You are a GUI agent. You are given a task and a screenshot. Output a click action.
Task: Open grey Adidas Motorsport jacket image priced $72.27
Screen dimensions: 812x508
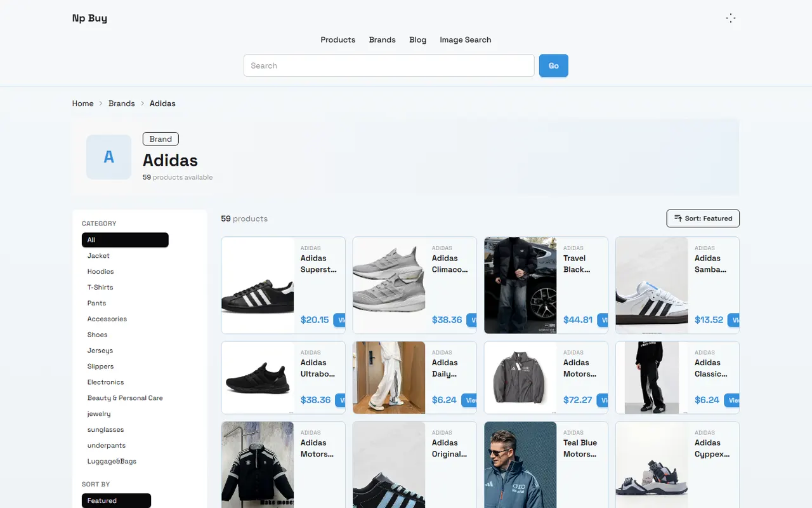point(520,378)
